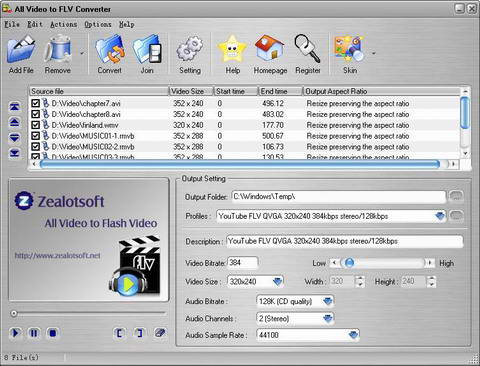The image size is (480, 366).
Task: Click the Output Aspect Ratio column header
Action: coord(382,91)
